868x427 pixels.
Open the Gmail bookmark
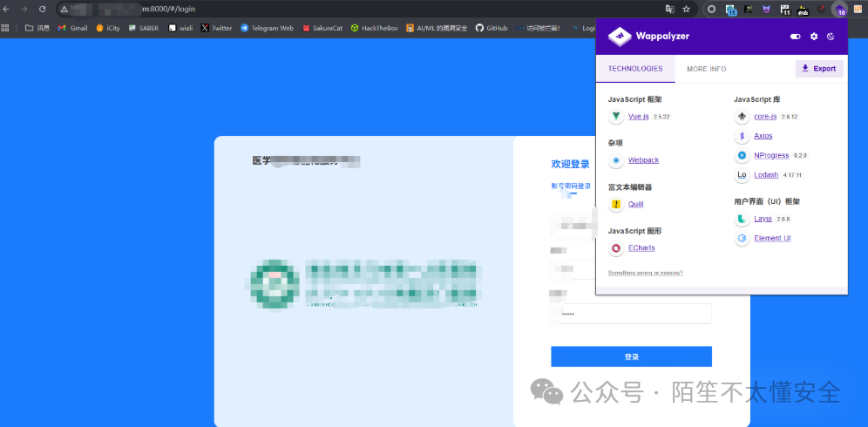(x=72, y=28)
